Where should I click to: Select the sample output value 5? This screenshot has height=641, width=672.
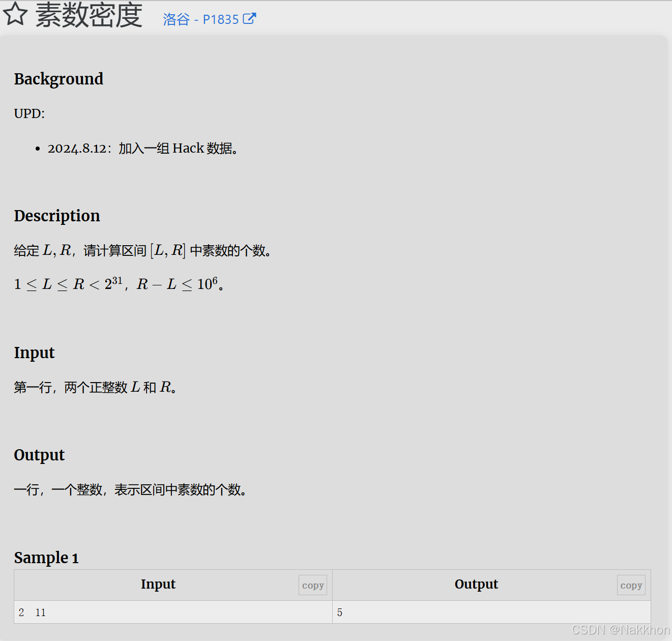[340, 613]
